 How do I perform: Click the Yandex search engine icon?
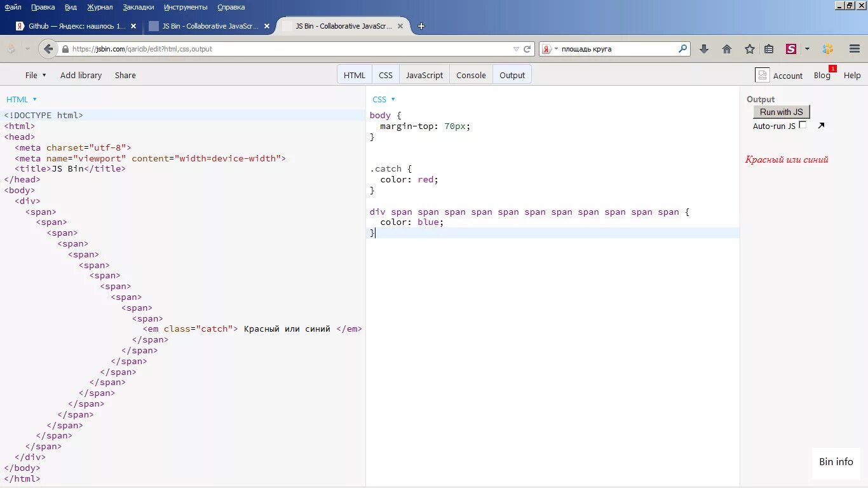click(546, 49)
